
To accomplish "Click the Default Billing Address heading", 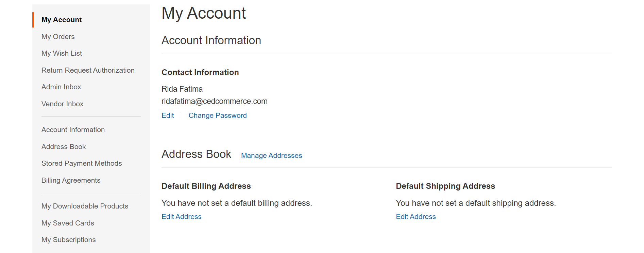I will point(206,186).
